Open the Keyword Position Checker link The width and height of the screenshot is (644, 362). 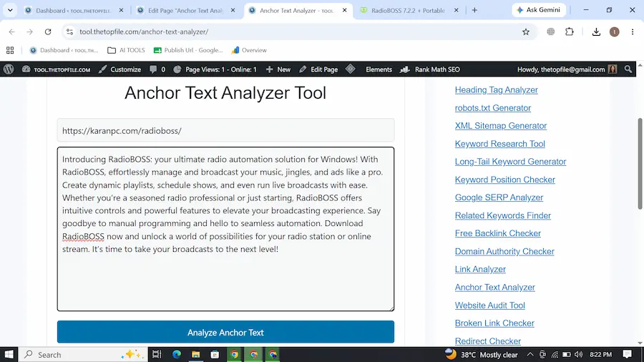[x=504, y=180]
